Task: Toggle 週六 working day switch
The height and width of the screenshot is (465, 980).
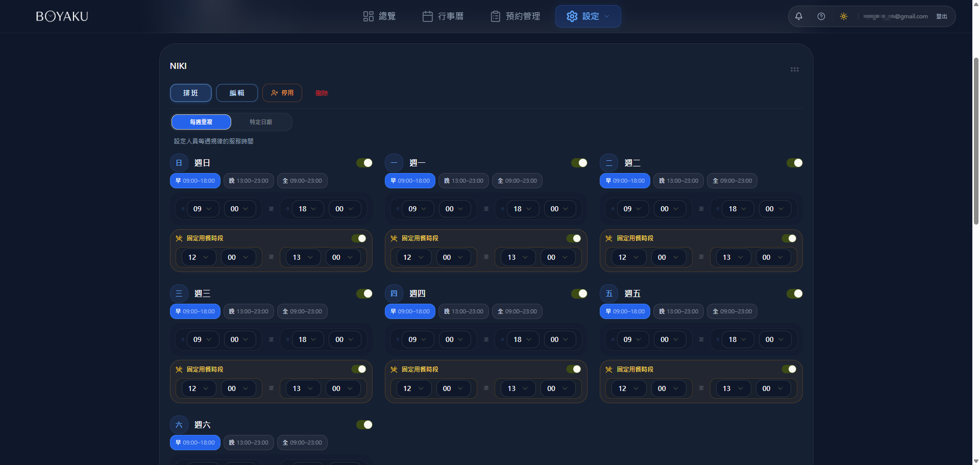Action: (364, 425)
